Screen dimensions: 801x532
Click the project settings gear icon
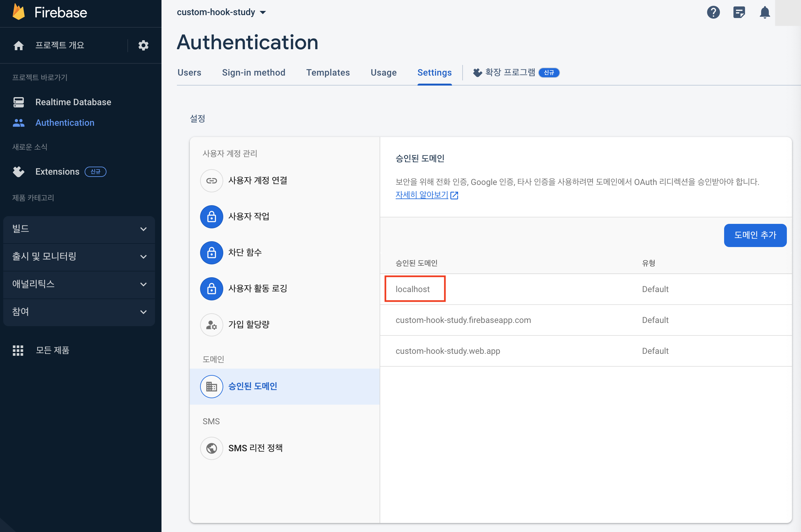pyautogui.click(x=143, y=45)
